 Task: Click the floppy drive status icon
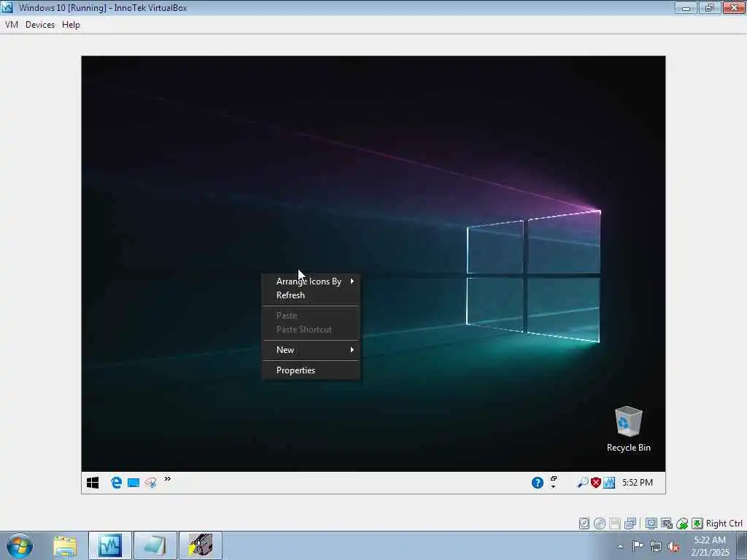(614, 524)
